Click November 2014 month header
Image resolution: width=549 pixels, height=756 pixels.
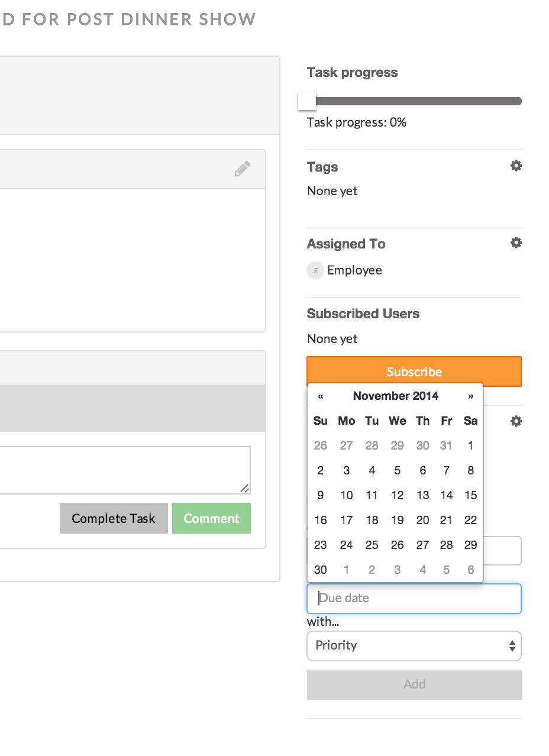click(x=396, y=396)
